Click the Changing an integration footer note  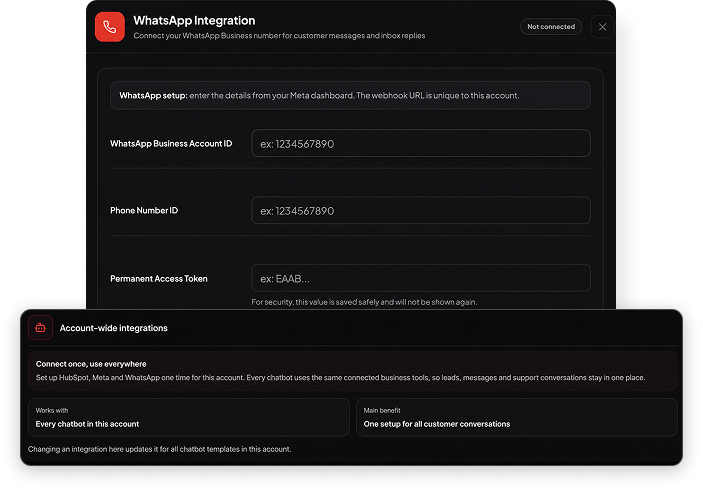tap(160, 449)
